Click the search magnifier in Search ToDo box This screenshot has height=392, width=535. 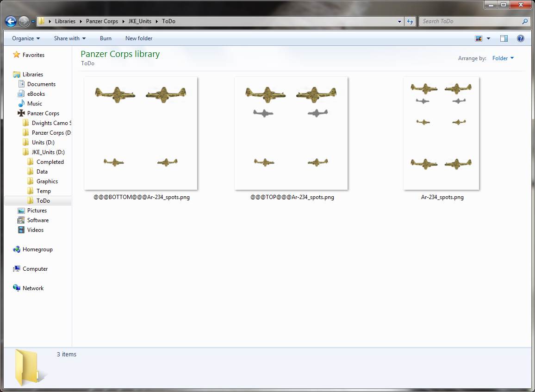pyautogui.click(x=524, y=21)
